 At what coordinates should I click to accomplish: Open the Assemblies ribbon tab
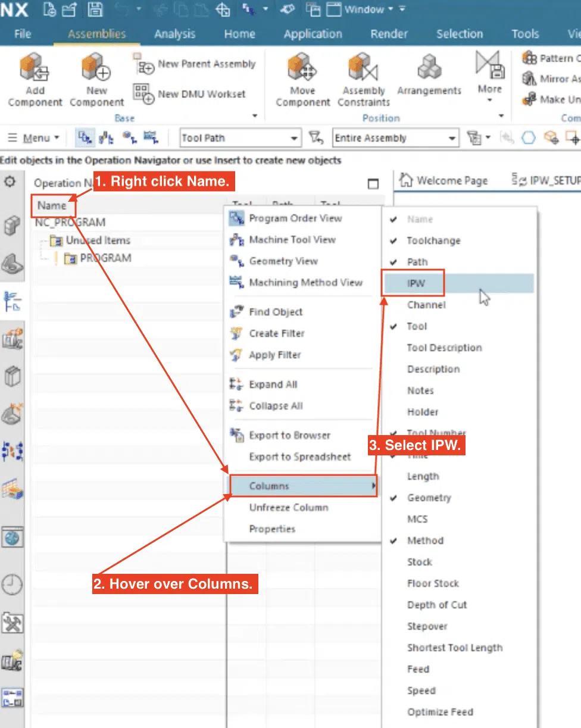(96, 34)
